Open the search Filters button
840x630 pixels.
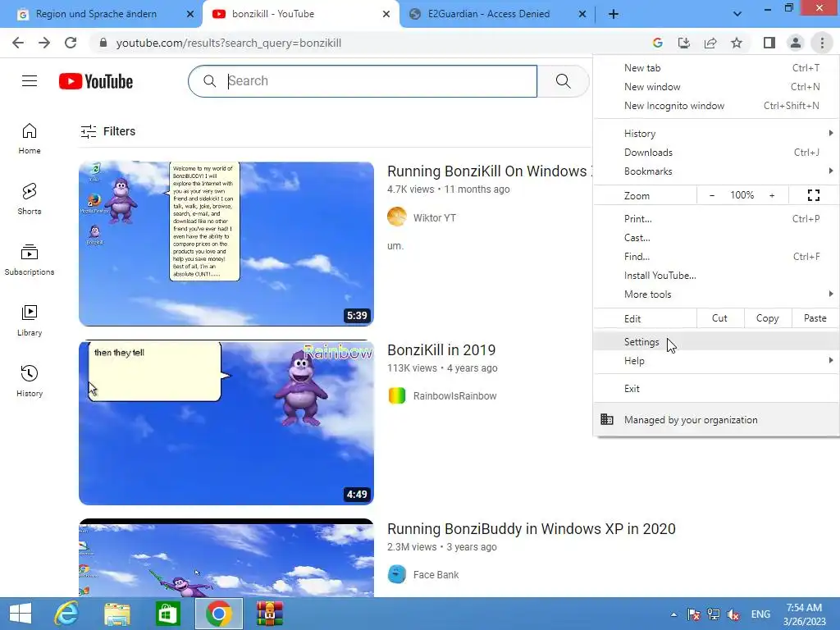tap(107, 131)
